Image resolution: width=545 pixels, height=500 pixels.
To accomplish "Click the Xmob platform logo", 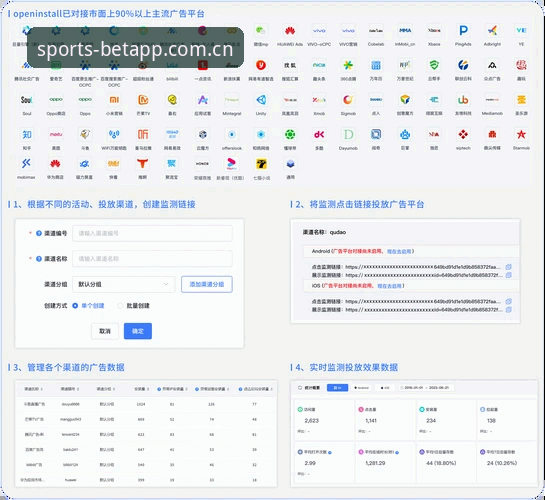I will (319, 100).
